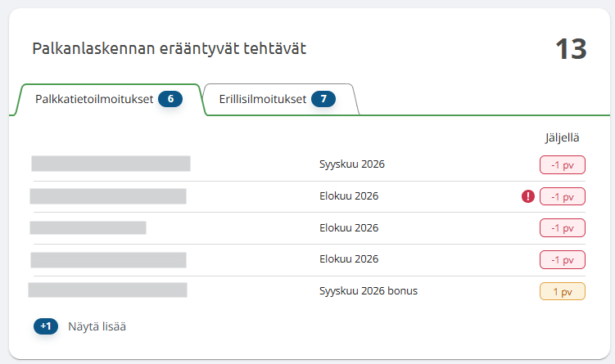Open the Palkkatietoilmoitukset tab

click(109, 99)
